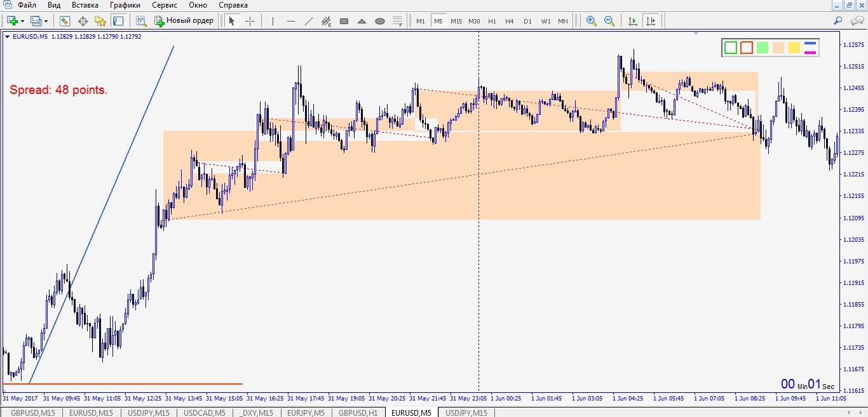
Task: Click the Новый ордер button
Action: [184, 21]
